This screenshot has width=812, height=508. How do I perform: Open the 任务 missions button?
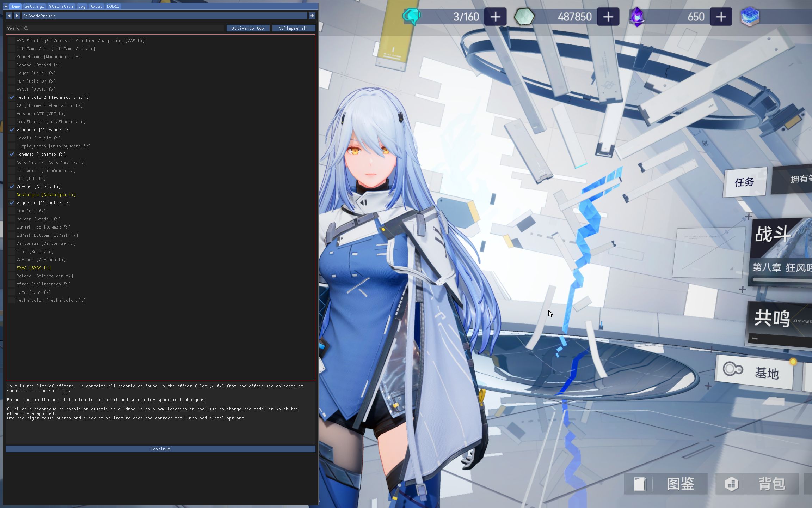point(744,182)
